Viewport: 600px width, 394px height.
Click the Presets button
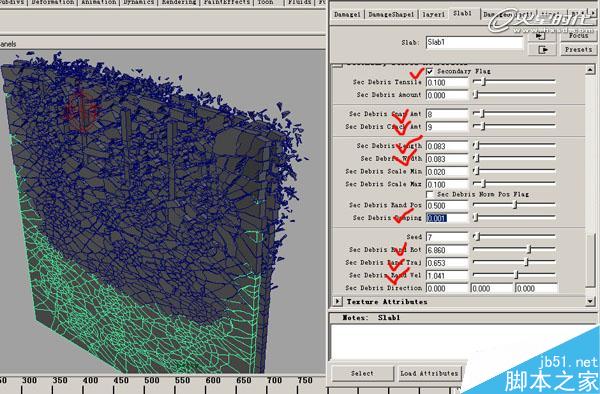tap(578, 50)
